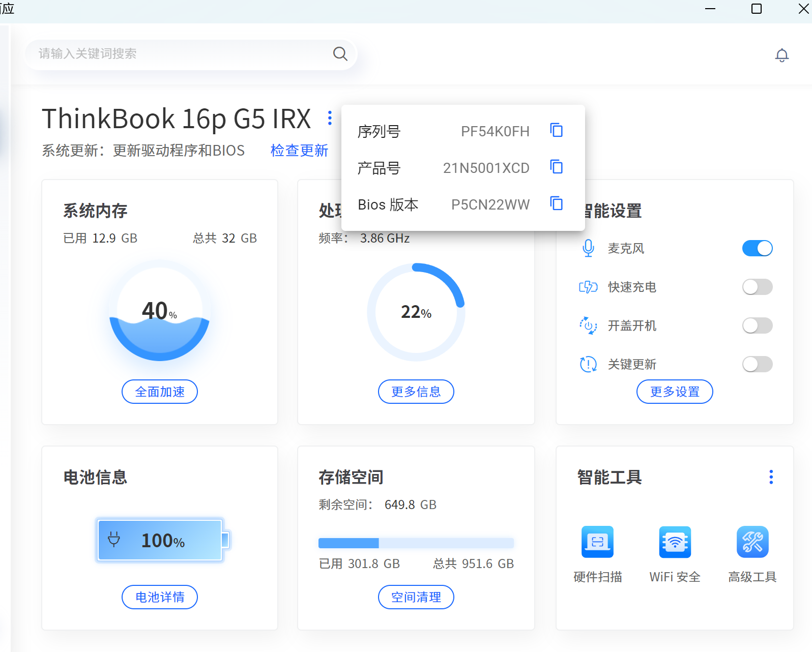Turn off the 麦克风 toggle
This screenshot has height=652, width=812.
pos(757,248)
